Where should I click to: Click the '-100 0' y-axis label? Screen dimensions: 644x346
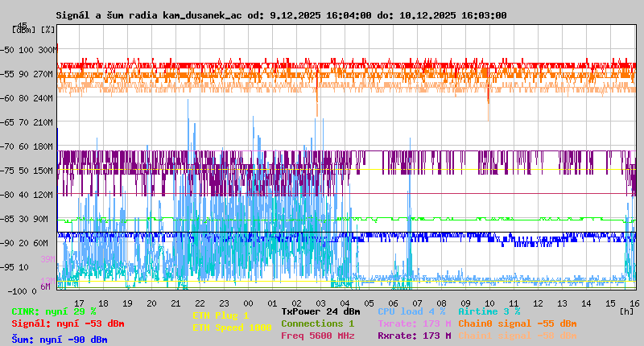pos(22,291)
